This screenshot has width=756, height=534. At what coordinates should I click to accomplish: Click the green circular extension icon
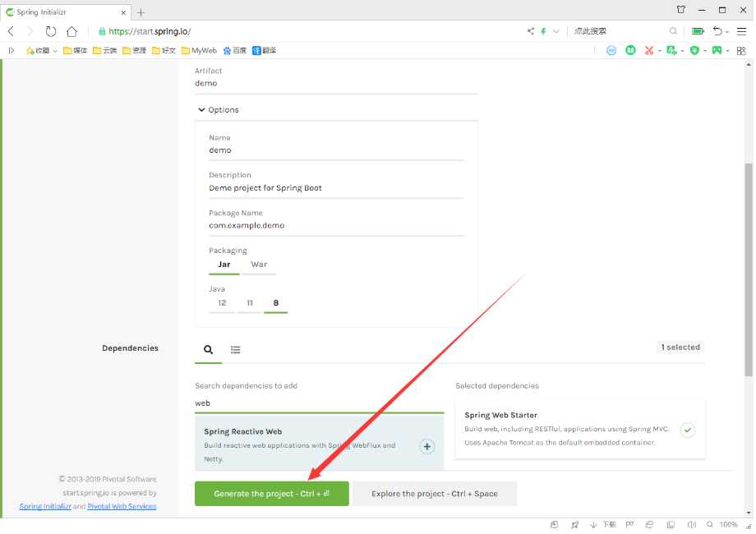[x=630, y=50]
